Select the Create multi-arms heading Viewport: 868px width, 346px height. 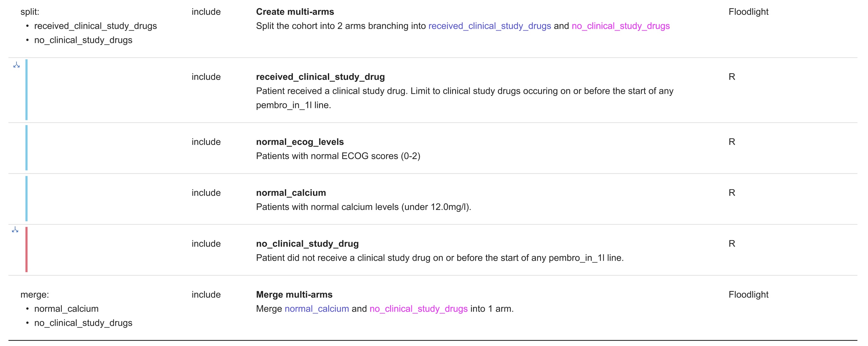[x=295, y=12]
